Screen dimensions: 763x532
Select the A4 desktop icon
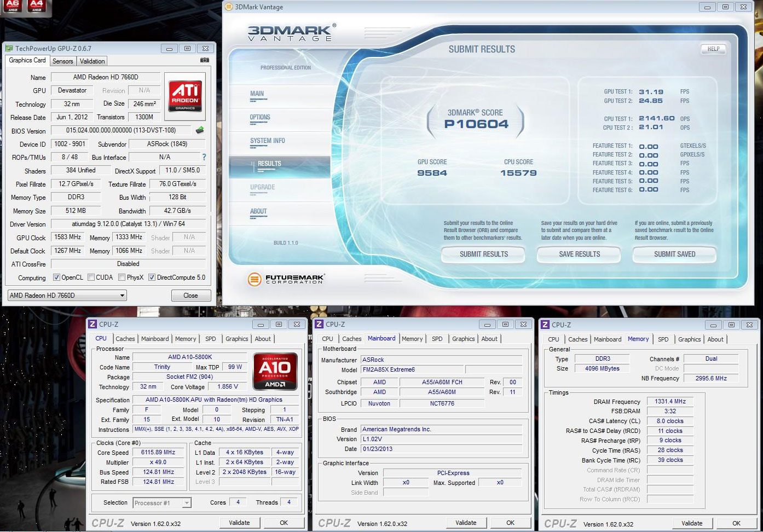36,6
